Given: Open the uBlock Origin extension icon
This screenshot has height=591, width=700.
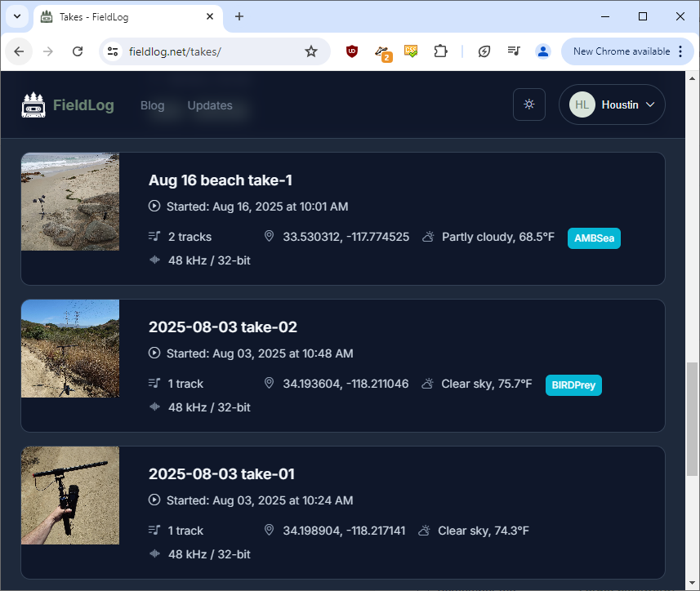Looking at the screenshot, I should (x=352, y=51).
